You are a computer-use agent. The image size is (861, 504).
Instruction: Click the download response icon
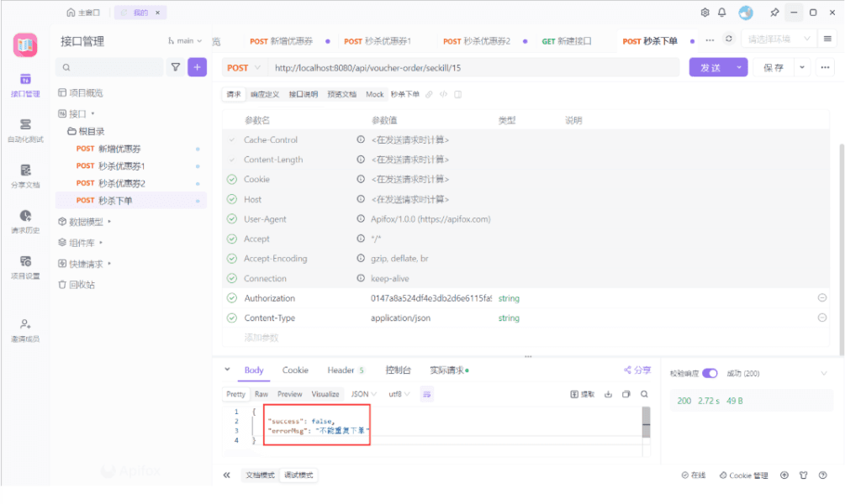click(x=608, y=394)
